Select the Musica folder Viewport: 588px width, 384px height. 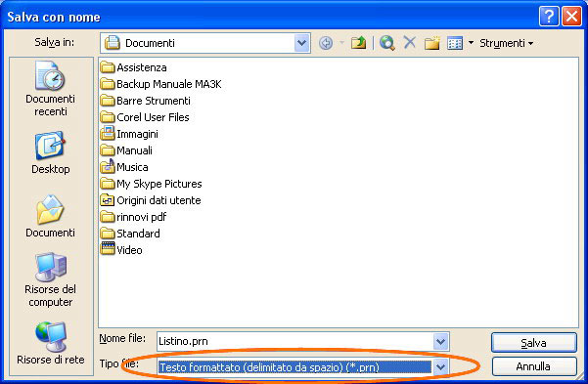click(124, 167)
